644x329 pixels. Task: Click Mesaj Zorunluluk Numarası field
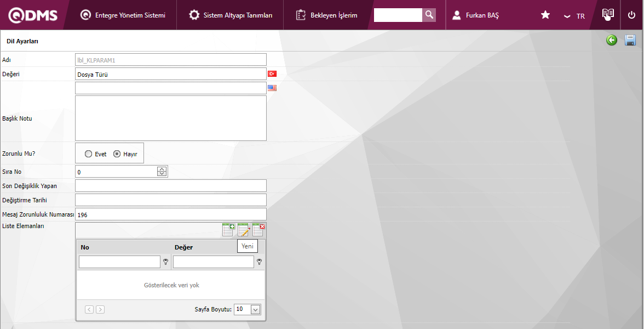point(171,214)
